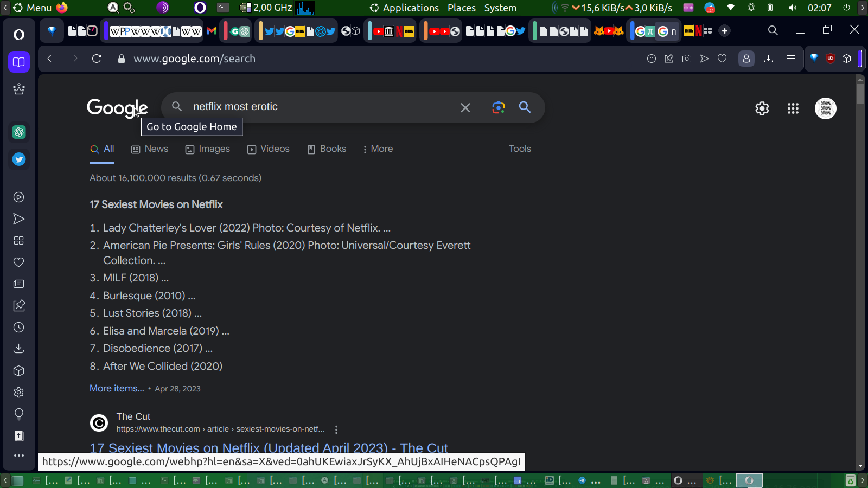868x488 pixels.
Task: Click the scroll-down arrow of the page scrollbar
Action: pyautogui.click(x=860, y=466)
